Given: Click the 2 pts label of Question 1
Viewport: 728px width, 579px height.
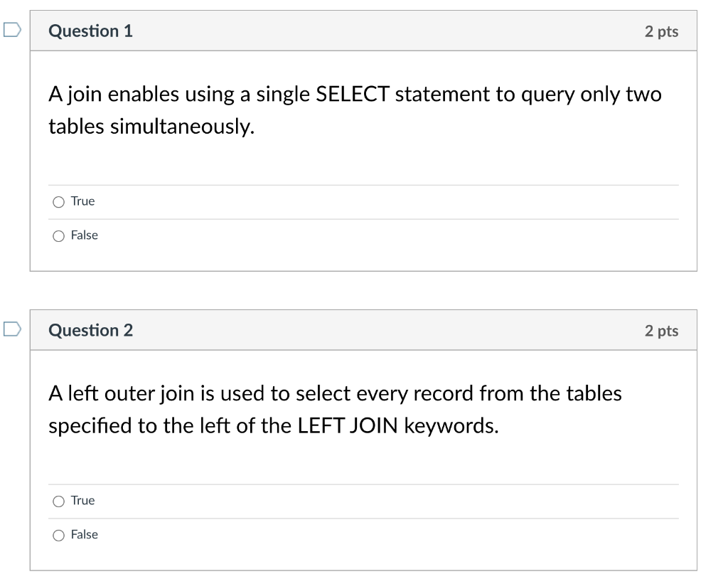Looking at the screenshot, I should tap(661, 31).
